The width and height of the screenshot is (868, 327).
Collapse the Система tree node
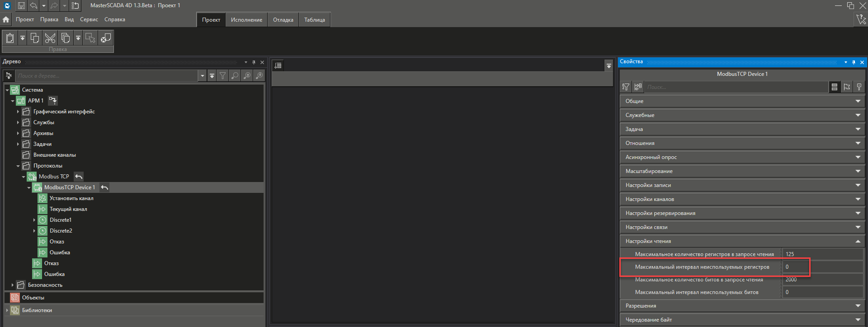pyautogui.click(x=7, y=90)
